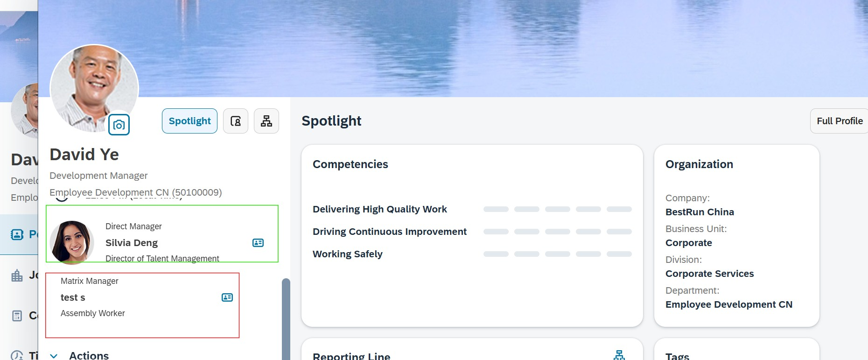Click the building icon in left sidebar
The image size is (868, 360).
pos(17,275)
